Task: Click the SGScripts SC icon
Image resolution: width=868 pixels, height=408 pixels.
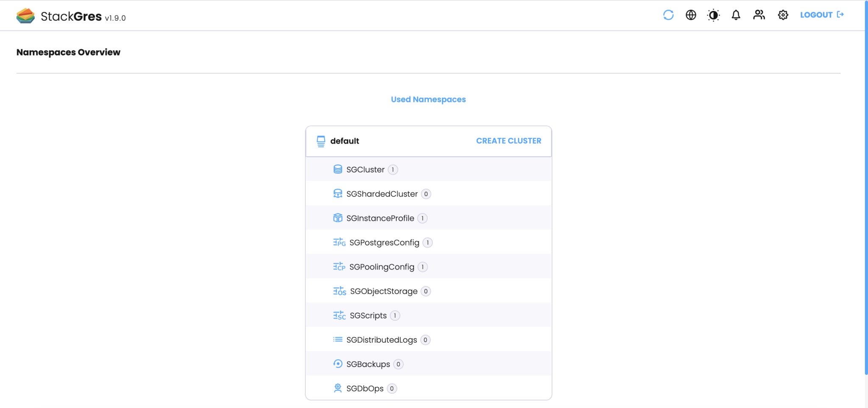Action: [339, 315]
